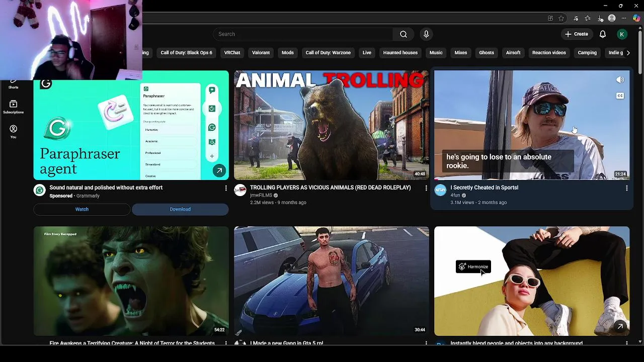644x362 pixels.
Task: Select the Ghosts chip
Action: pos(487,53)
